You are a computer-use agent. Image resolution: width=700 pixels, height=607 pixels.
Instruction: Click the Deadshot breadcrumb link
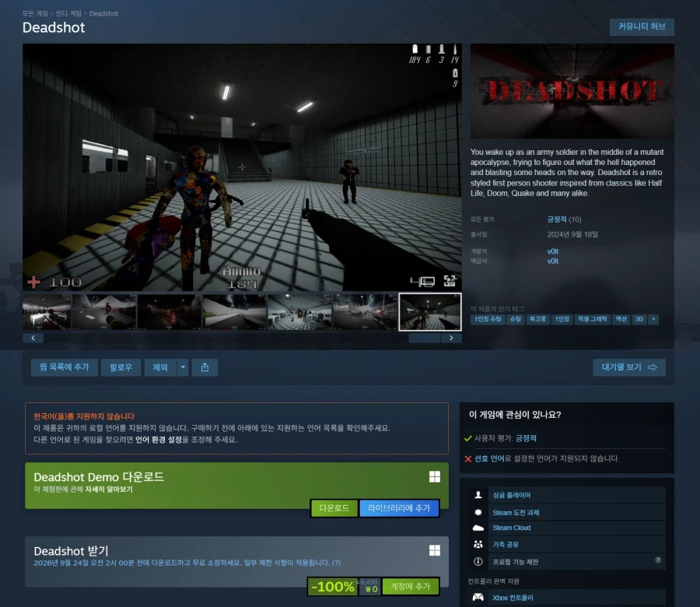(103, 13)
